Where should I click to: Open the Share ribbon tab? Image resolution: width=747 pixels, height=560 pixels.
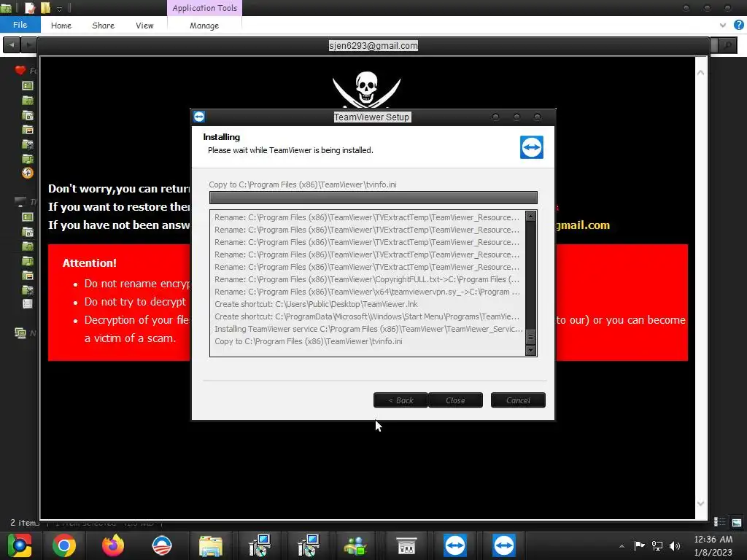pos(104,26)
